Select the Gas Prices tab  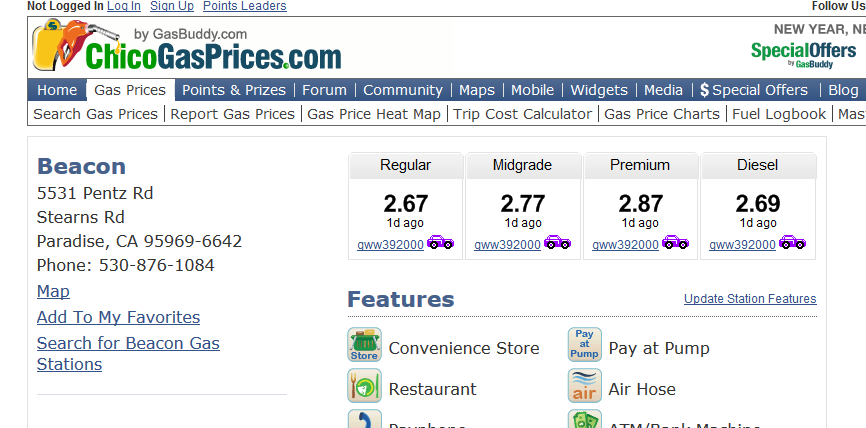coord(130,90)
